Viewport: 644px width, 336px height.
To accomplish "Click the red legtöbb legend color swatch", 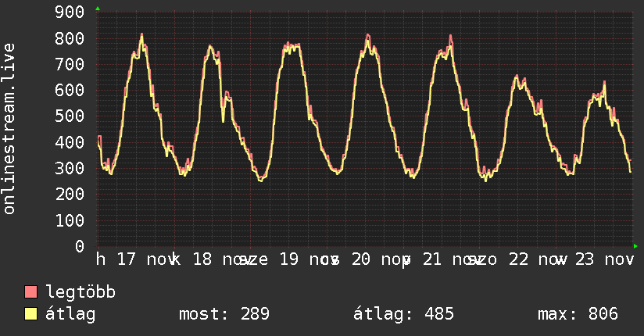I will click(x=31, y=293).
